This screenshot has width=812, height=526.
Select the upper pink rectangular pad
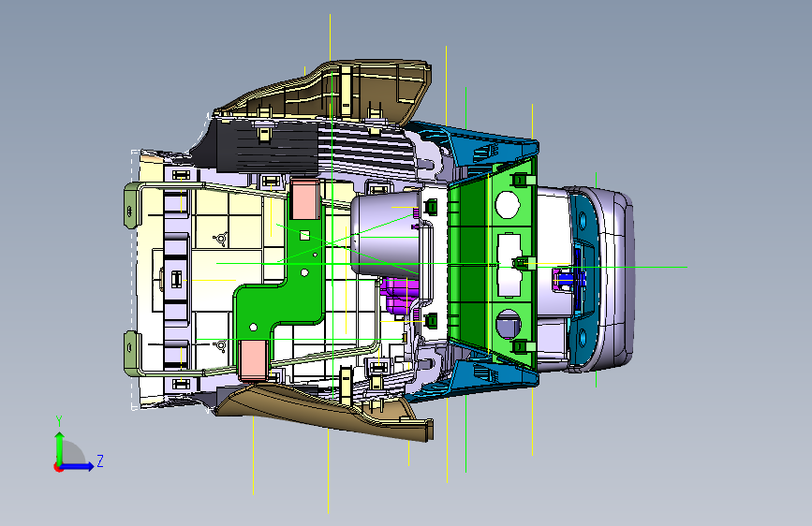pos(304,198)
